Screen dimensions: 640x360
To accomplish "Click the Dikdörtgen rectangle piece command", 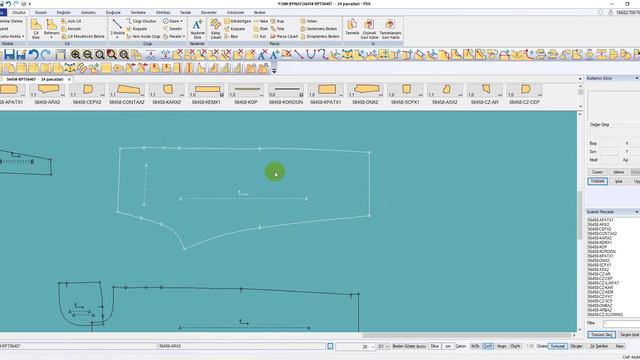I will pyautogui.click(x=238, y=21).
